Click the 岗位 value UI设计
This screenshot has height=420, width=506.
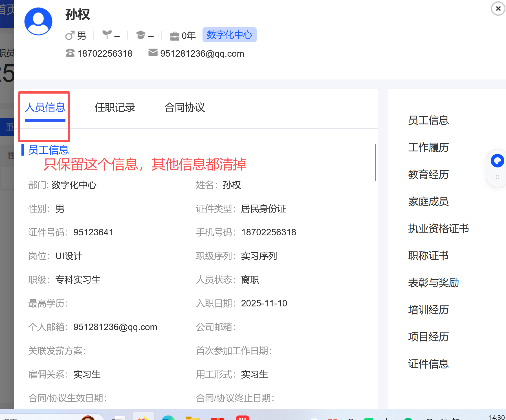click(69, 256)
